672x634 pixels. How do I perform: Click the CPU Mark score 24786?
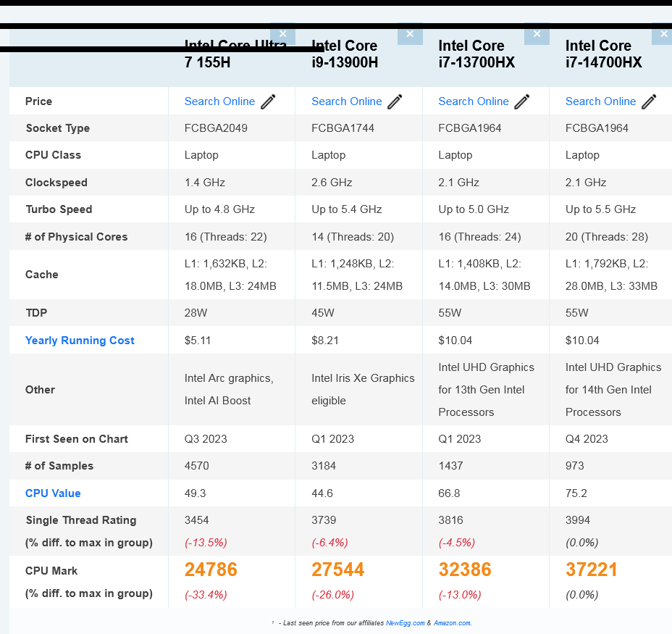pyautogui.click(x=211, y=570)
